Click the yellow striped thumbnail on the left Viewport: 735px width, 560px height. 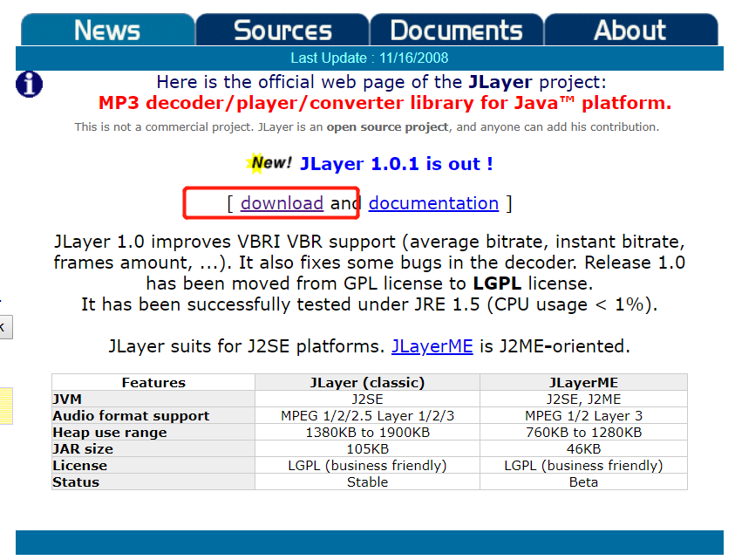click(x=4, y=406)
